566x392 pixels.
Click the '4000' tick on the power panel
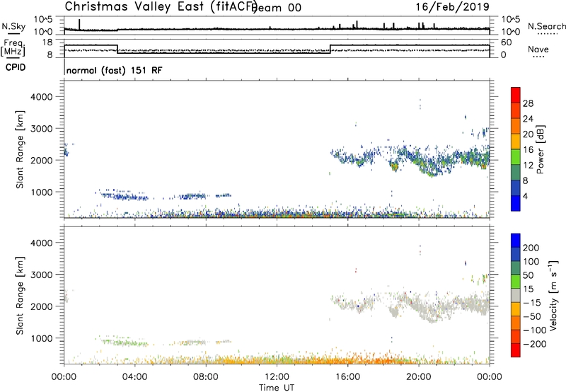(41, 97)
